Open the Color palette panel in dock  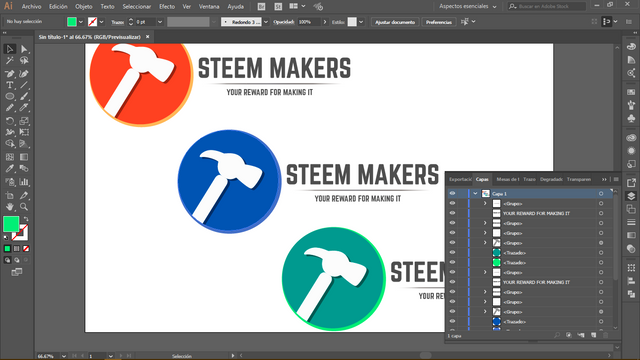point(631,47)
